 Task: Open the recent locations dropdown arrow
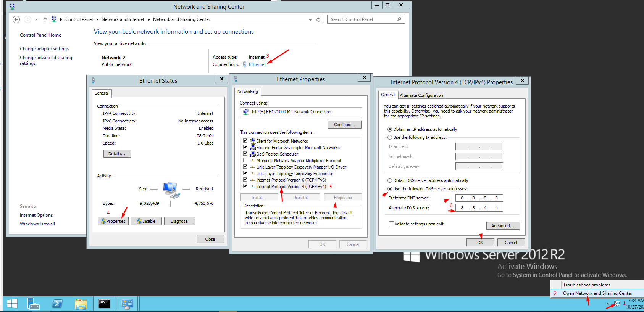coord(36,19)
